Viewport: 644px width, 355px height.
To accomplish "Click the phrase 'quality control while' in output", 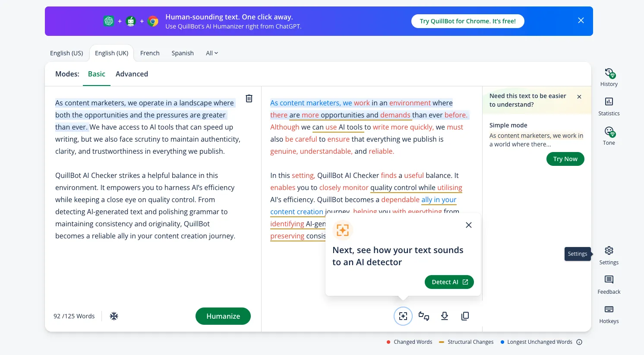I will click(403, 187).
